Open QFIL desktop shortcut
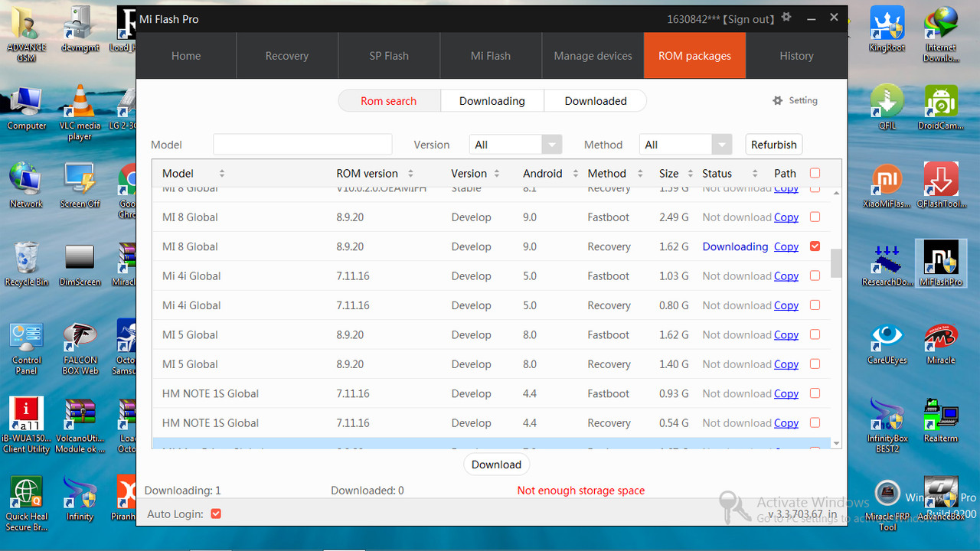 click(x=887, y=107)
